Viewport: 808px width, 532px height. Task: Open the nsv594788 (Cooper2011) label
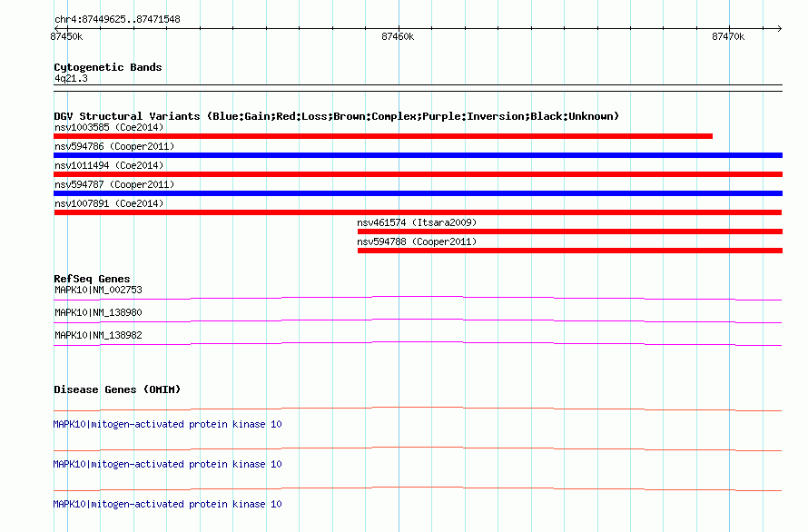417,241
